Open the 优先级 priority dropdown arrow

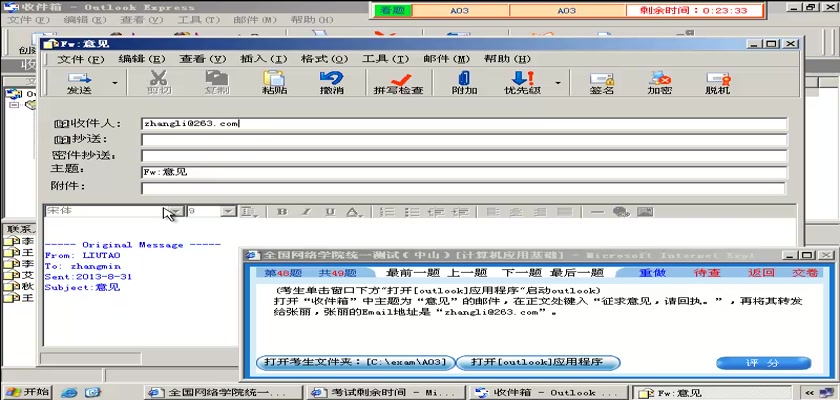pyautogui.click(x=558, y=83)
